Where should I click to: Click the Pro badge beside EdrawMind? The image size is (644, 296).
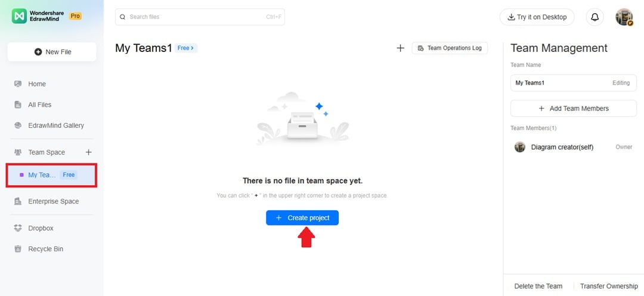pyautogui.click(x=75, y=16)
